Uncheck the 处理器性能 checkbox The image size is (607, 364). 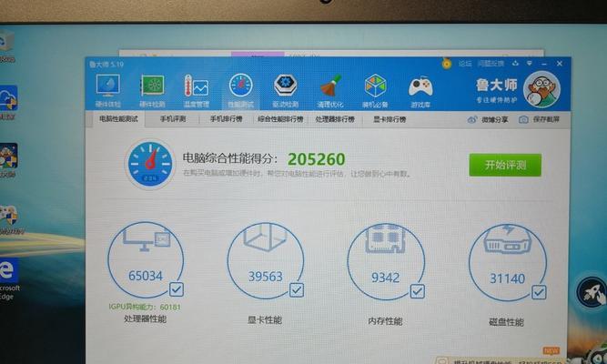coord(177,289)
